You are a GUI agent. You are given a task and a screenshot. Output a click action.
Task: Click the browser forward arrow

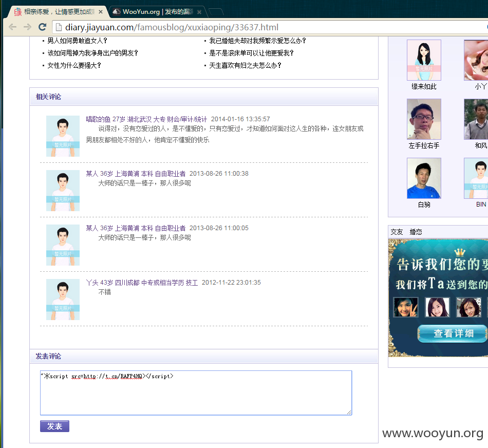(x=27, y=27)
